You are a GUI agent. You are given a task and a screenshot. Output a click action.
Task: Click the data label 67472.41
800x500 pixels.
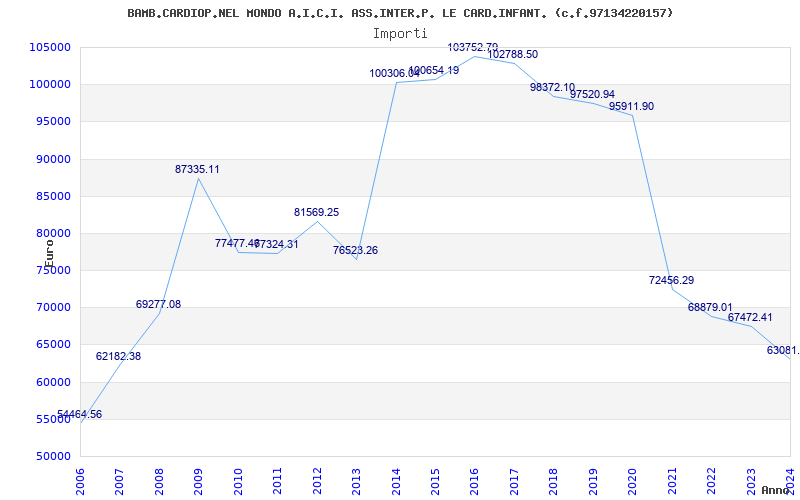click(x=750, y=317)
